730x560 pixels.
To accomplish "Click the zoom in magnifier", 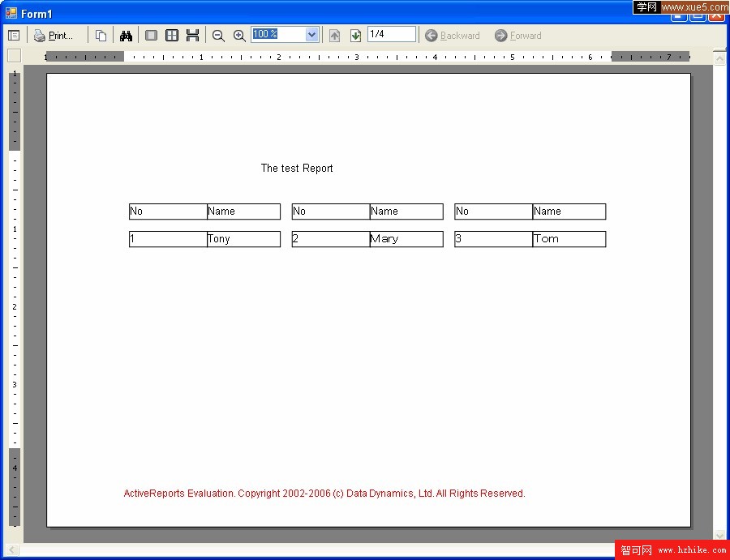I will coord(239,36).
